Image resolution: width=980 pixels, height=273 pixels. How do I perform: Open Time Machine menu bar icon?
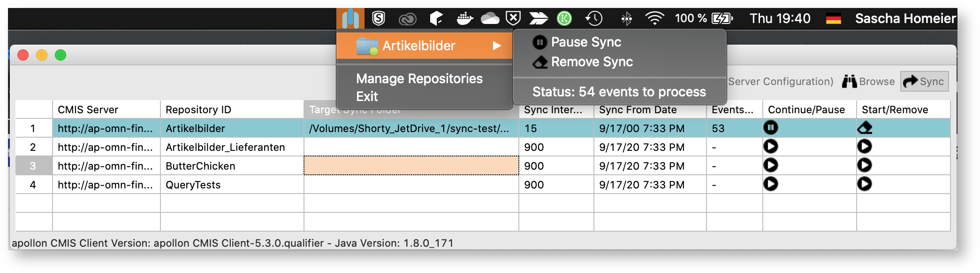[x=594, y=19]
